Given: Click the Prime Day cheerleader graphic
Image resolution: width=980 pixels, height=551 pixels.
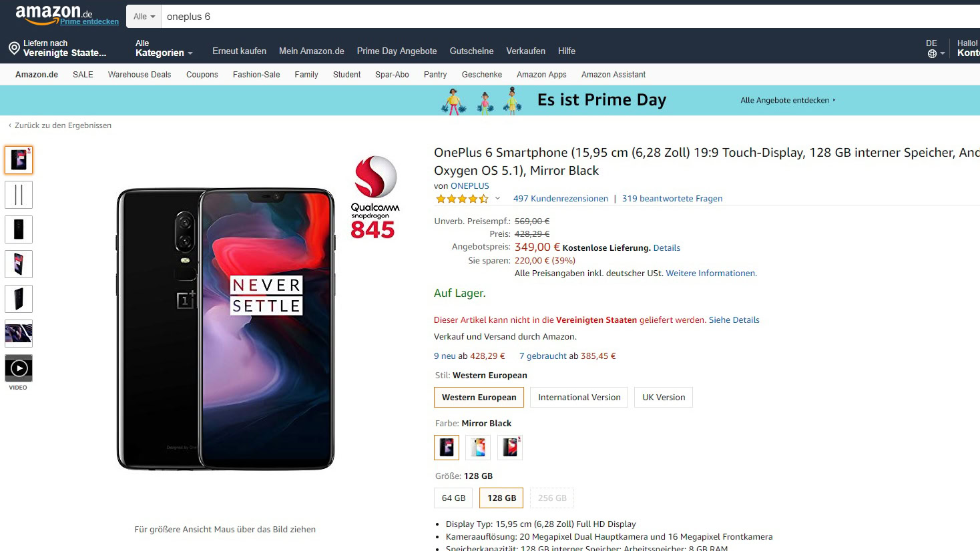Looking at the screenshot, I should click(481, 101).
